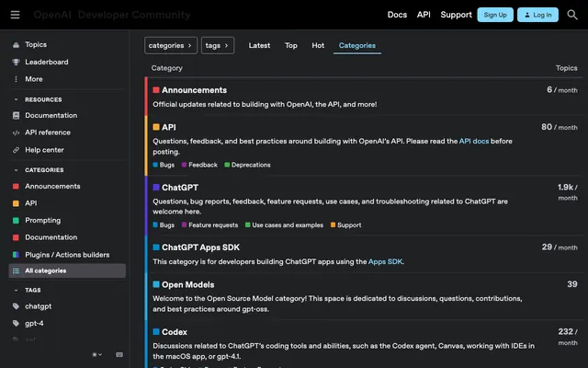Click the Documentation book icon under Resources
This screenshot has width=588, height=368.
click(x=16, y=115)
